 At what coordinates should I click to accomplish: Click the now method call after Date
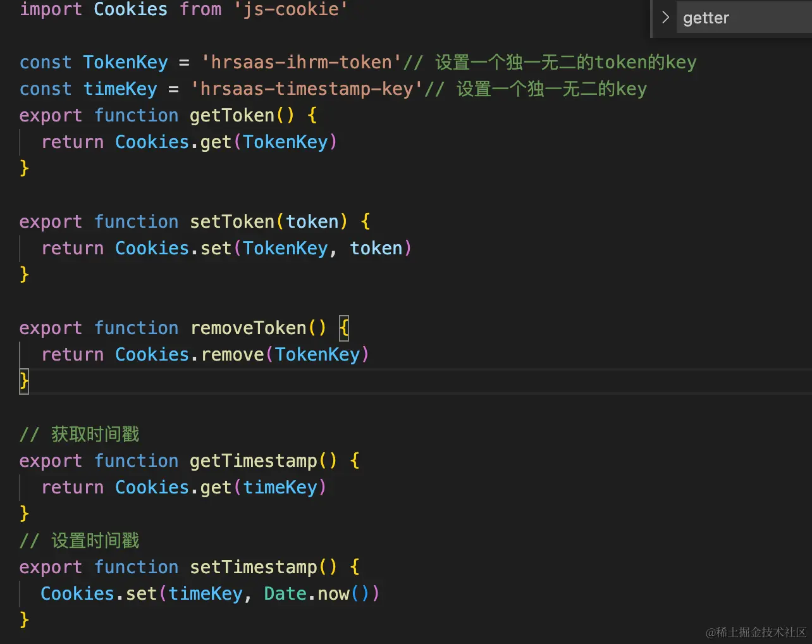coord(333,593)
